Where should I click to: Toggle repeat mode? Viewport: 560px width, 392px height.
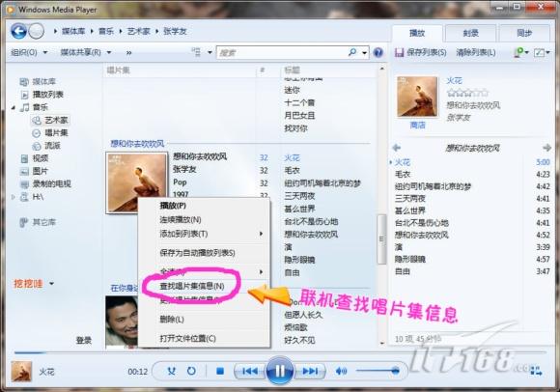pos(191,372)
